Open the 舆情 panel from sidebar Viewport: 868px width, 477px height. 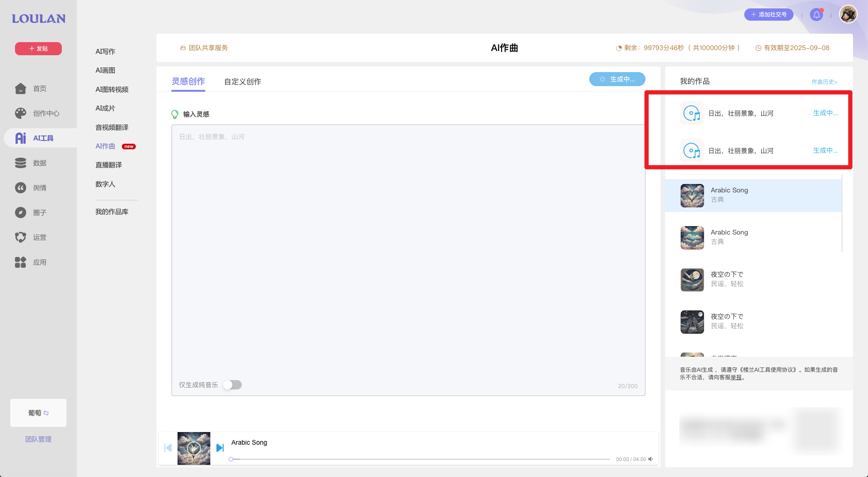click(21, 187)
